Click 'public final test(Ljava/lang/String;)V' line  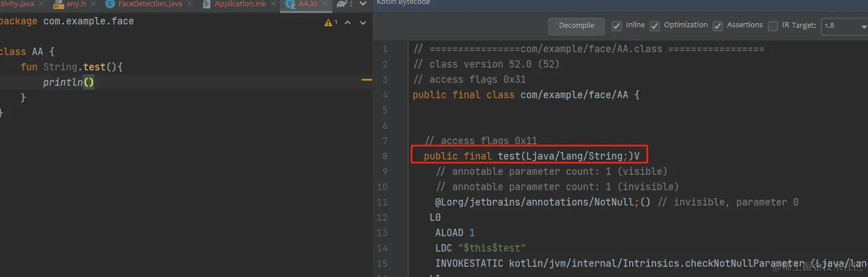pos(532,156)
